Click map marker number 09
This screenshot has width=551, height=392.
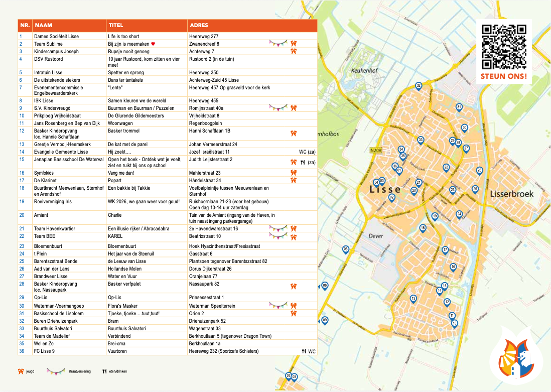coord(325,321)
